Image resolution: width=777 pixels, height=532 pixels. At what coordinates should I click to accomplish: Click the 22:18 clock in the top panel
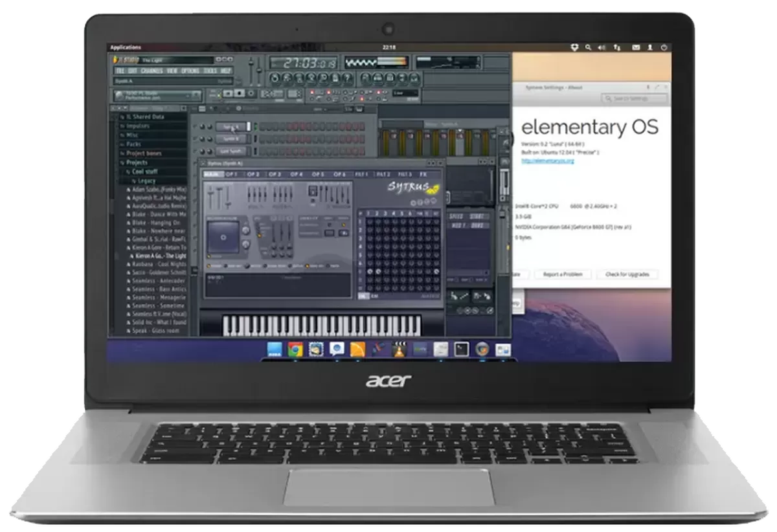pos(389,47)
